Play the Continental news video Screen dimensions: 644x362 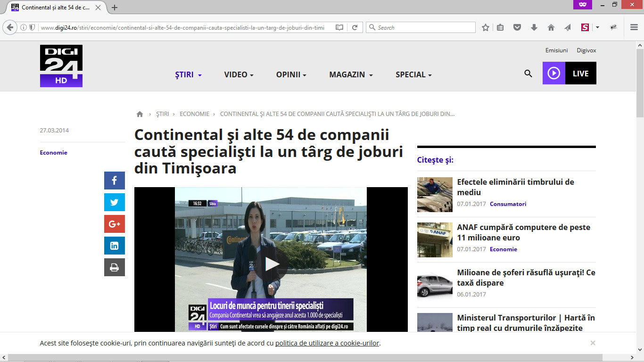tap(271, 264)
